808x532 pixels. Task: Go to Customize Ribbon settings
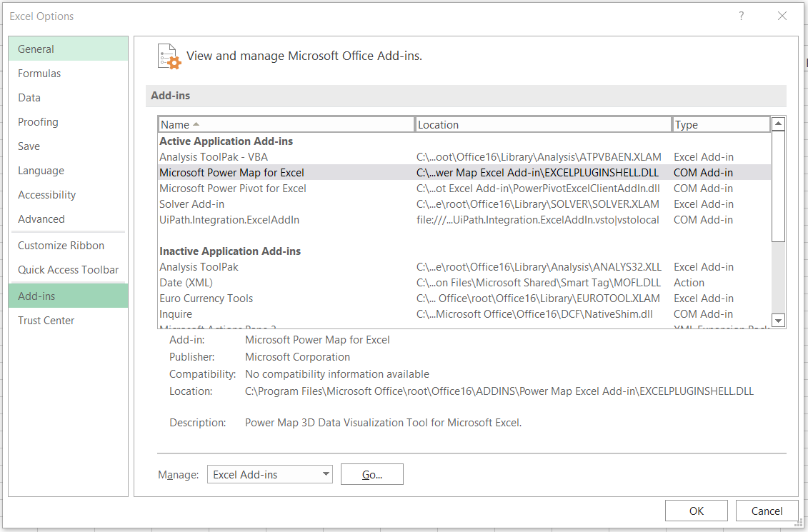tap(61, 246)
